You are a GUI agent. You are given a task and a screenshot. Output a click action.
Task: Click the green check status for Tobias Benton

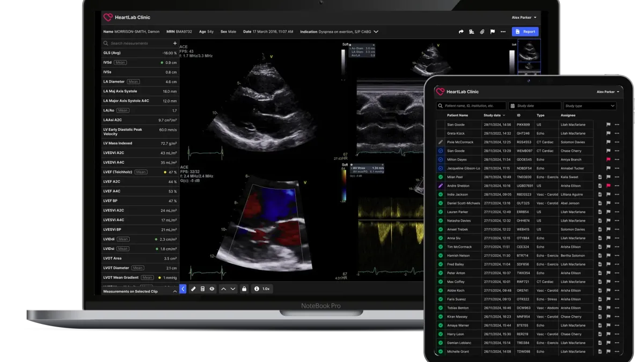click(441, 308)
